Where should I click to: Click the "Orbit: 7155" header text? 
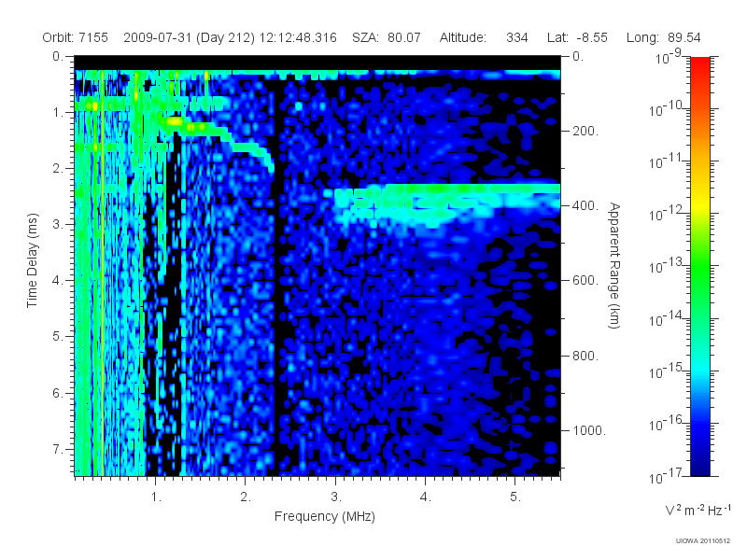point(76,37)
